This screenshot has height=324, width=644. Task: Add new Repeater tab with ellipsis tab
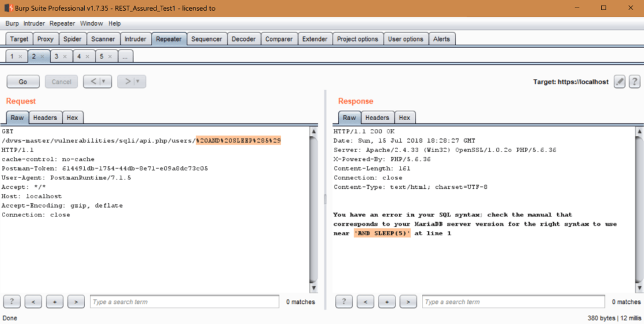[125, 57]
